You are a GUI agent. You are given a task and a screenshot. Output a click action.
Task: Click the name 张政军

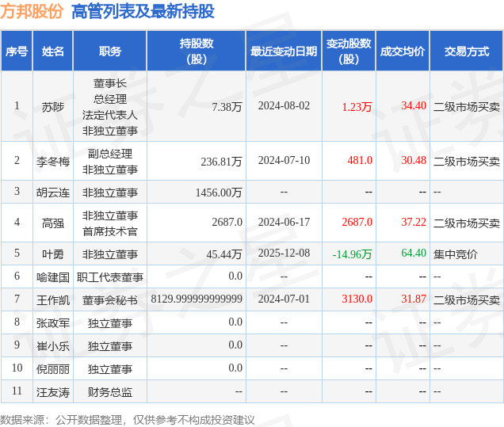pyautogui.click(x=53, y=323)
